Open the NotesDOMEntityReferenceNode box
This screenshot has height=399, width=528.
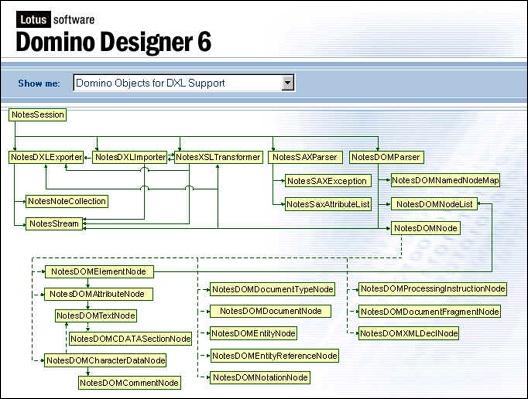tap(274, 356)
